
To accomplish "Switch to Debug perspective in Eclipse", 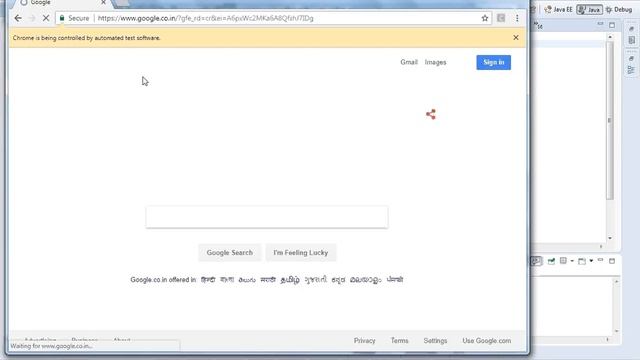I will (619, 9).
